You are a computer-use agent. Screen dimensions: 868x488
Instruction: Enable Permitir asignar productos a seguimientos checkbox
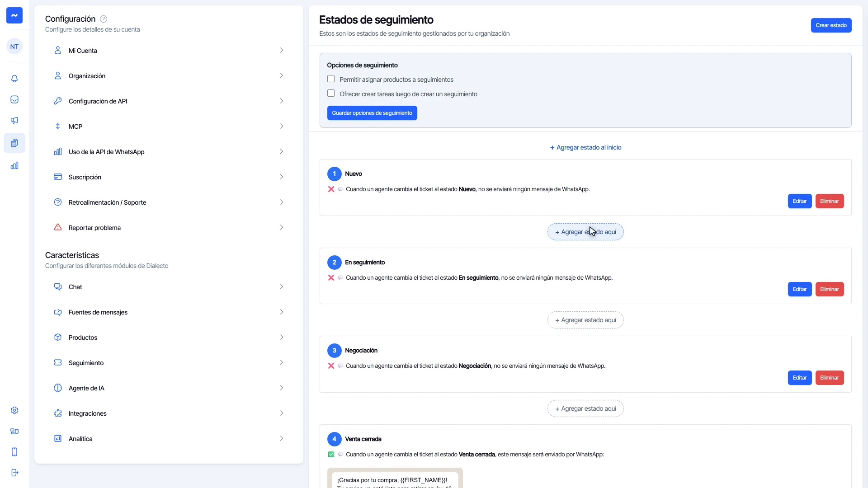331,79
